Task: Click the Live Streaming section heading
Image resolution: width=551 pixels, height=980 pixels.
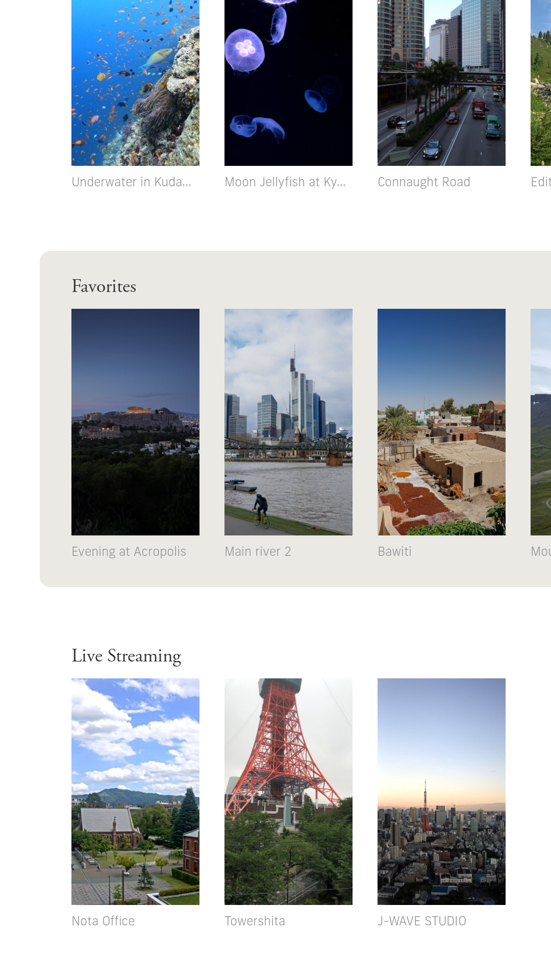Action: (x=127, y=656)
